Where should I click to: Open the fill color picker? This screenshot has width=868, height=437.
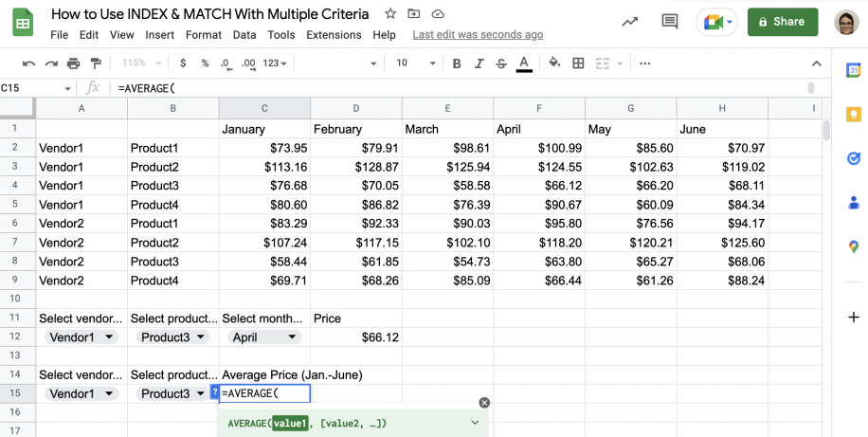[x=554, y=64]
